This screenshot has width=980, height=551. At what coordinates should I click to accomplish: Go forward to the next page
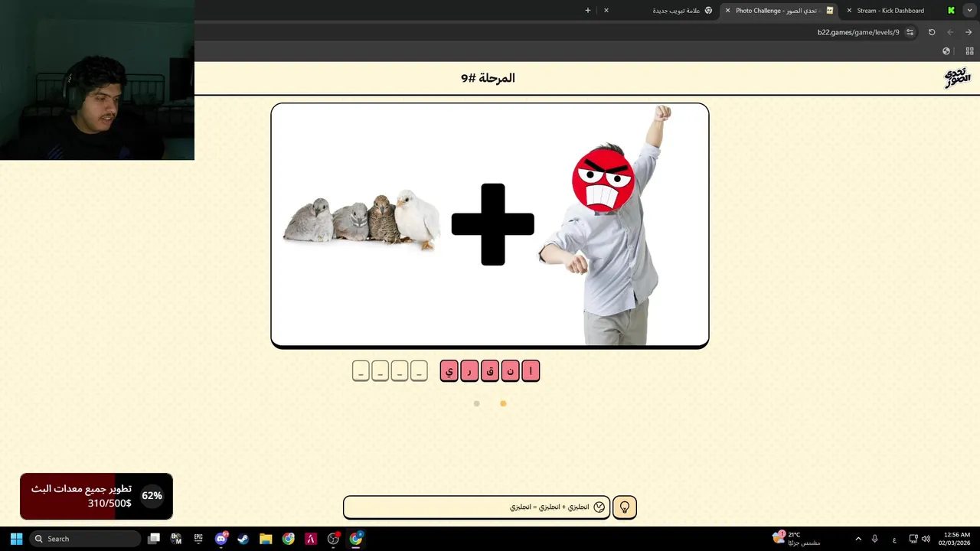[950, 32]
